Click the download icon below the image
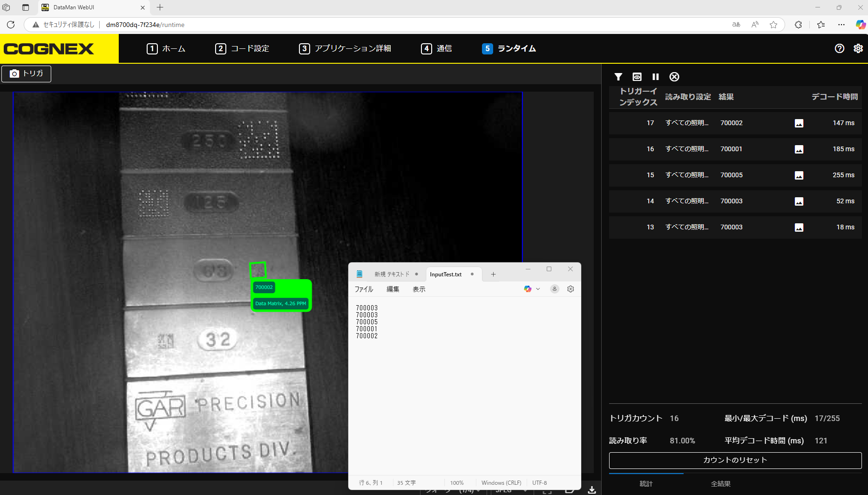868x495 pixels. [x=592, y=490]
